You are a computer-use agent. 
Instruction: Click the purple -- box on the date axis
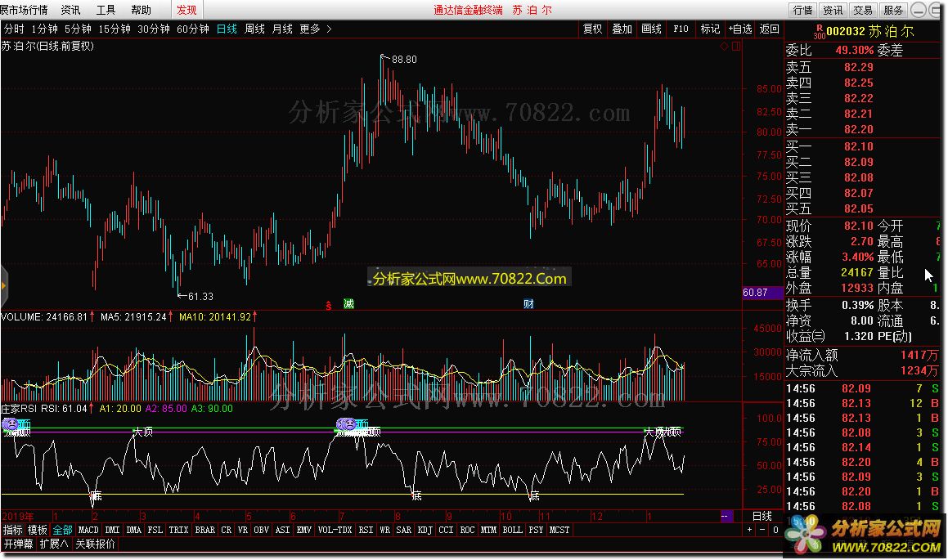pos(726,516)
